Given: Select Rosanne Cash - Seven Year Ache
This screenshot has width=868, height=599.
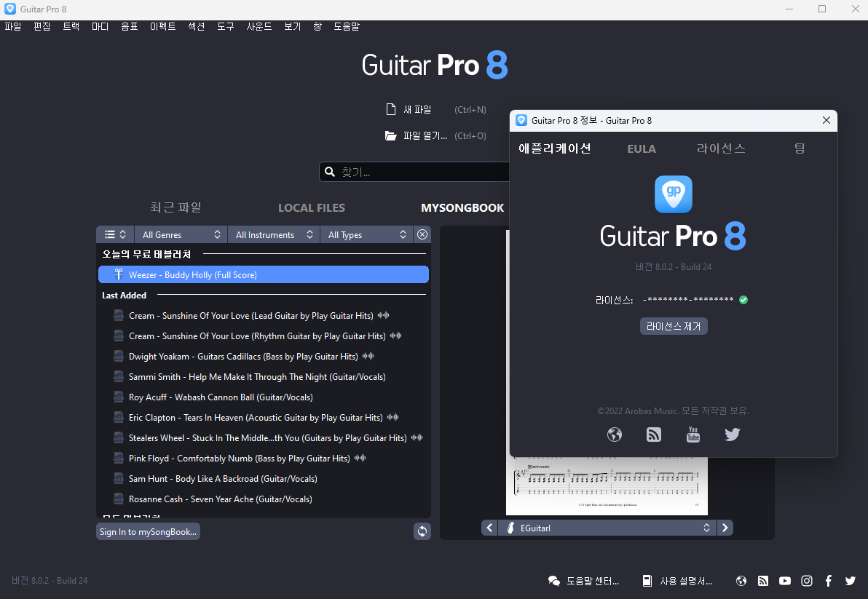Looking at the screenshot, I should pos(264,499).
